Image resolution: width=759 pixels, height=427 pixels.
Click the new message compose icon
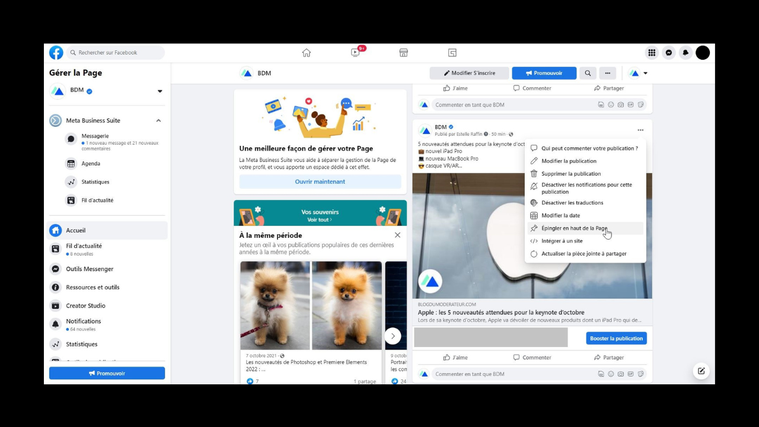(x=701, y=371)
